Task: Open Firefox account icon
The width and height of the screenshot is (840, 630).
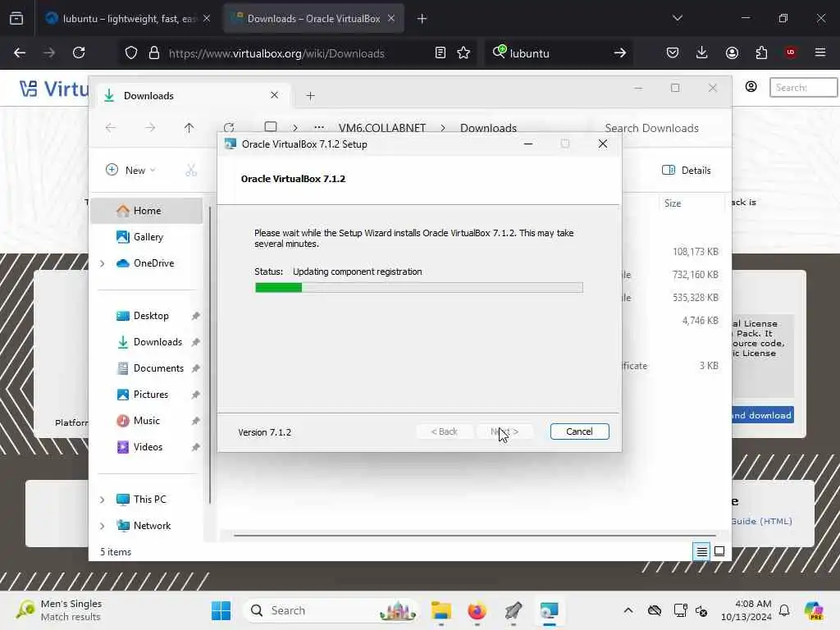Action: tap(732, 52)
